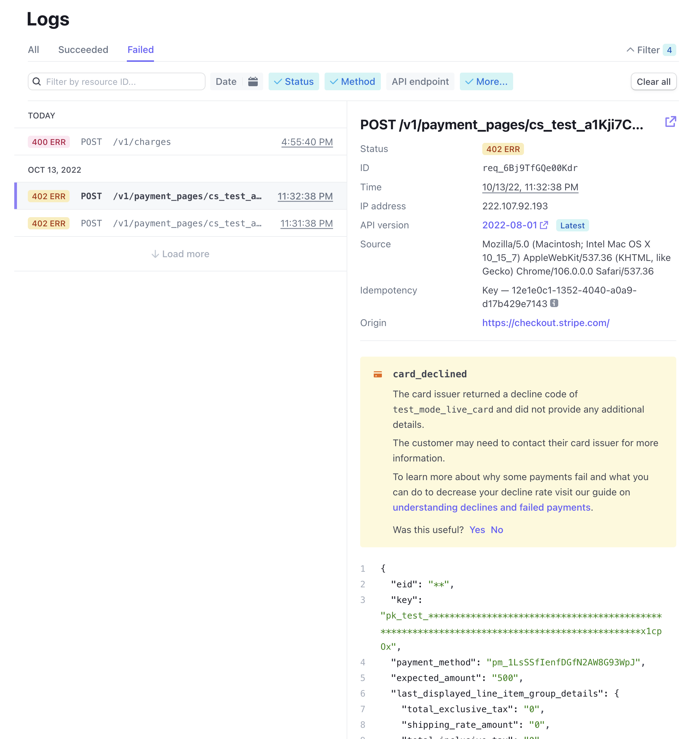Toggle the Method filter chip
Screen dimensions: 700x739
click(352, 81)
